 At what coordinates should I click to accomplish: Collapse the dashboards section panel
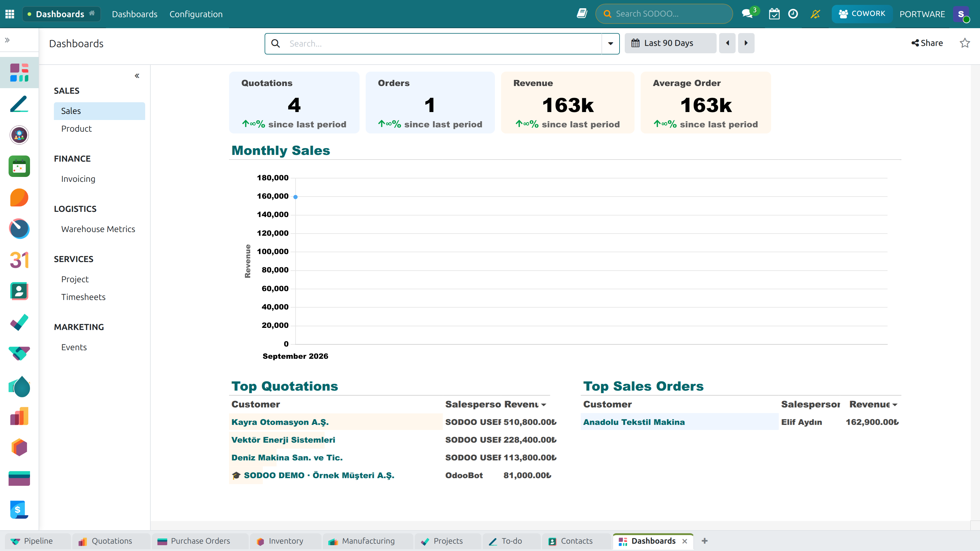coord(137,76)
